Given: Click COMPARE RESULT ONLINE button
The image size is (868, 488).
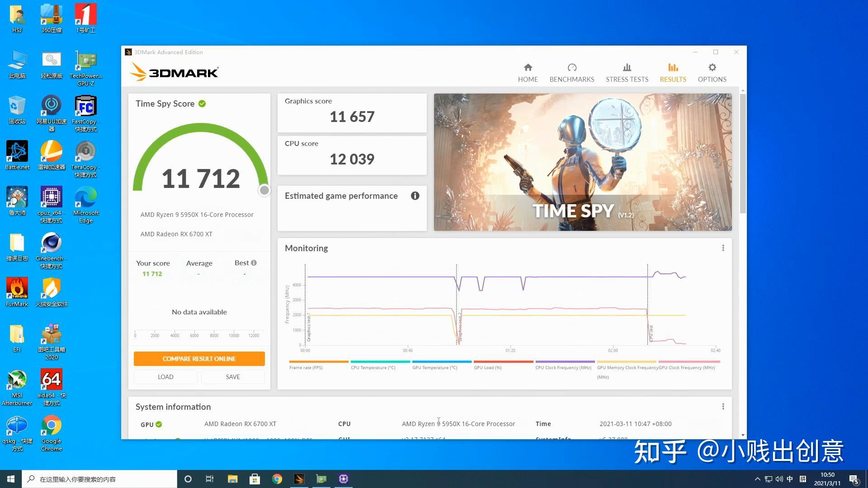Looking at the screenshot, I should pos(199,359).
